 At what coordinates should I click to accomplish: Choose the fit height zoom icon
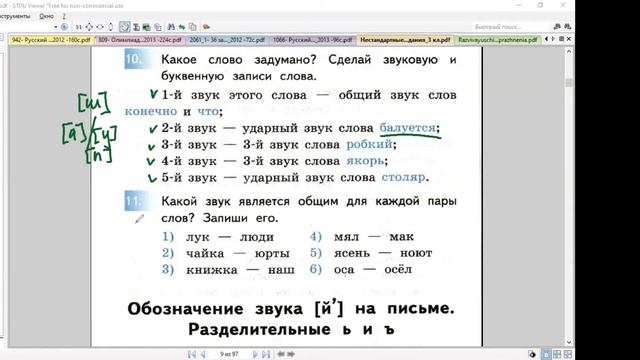(x=111, y=27)
